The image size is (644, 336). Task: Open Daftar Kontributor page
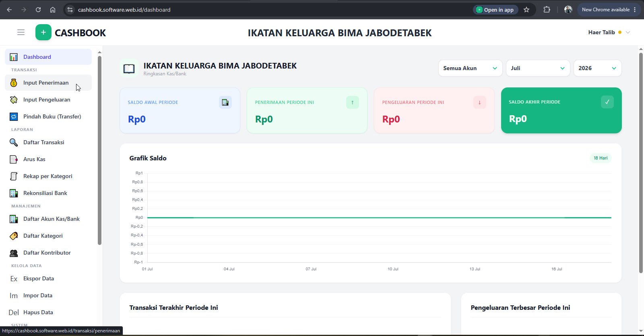click(48, 253)
